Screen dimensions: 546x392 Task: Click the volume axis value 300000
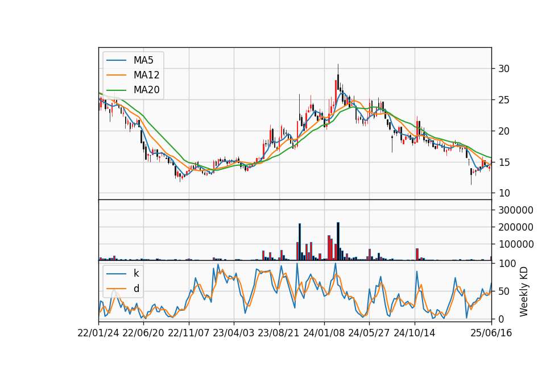[516, 210]
